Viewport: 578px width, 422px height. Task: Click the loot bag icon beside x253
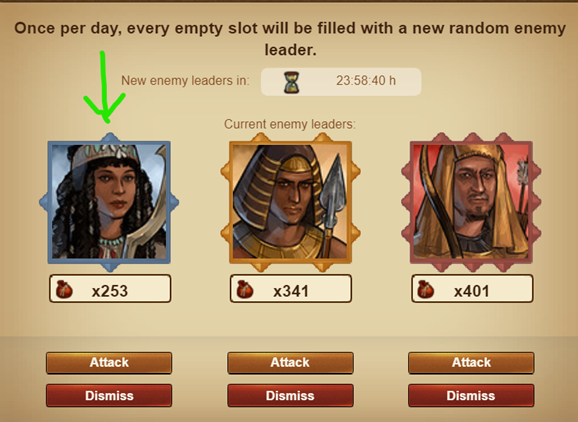[64, 289]
